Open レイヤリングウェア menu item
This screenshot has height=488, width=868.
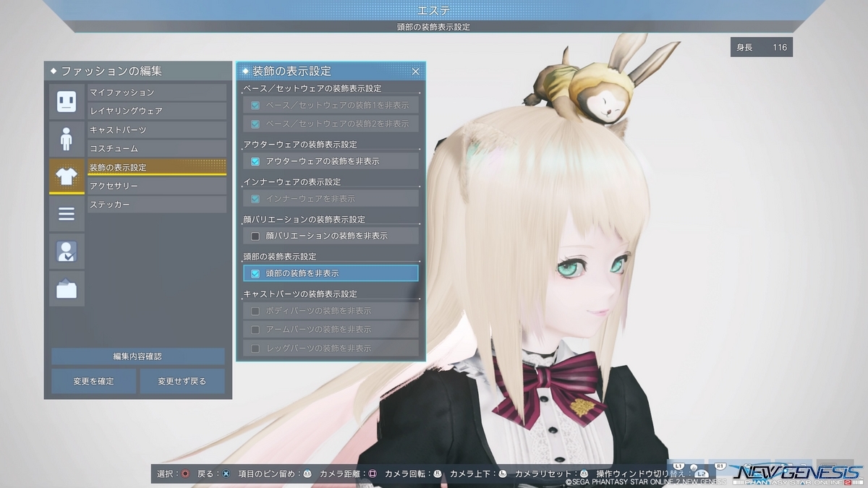(157, 111)
